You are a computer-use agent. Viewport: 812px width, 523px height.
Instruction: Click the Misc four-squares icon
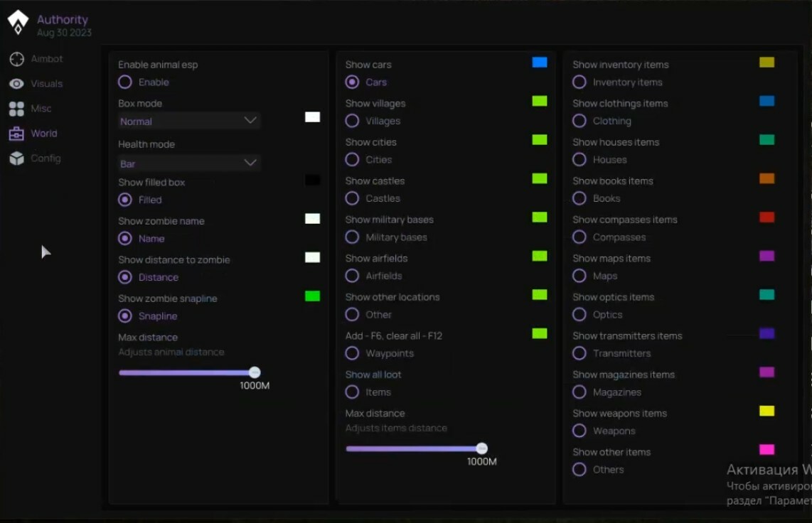[x=16, y=109]
